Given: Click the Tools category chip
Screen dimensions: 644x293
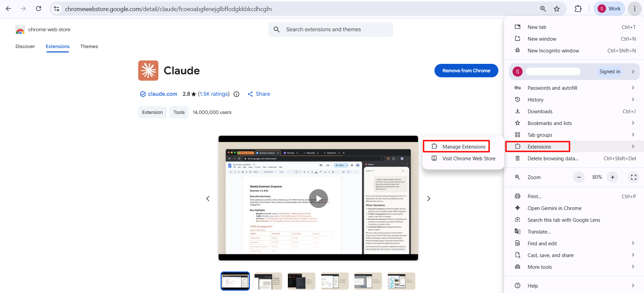Looking at the screenshot, I should coord(179,112).
